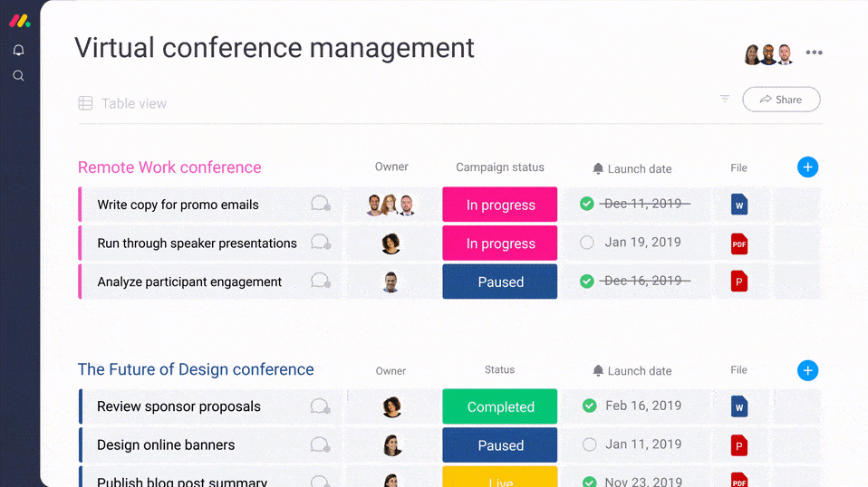Click Owner header in Future of Design group

pyautogui.click(x=391, y=371)
